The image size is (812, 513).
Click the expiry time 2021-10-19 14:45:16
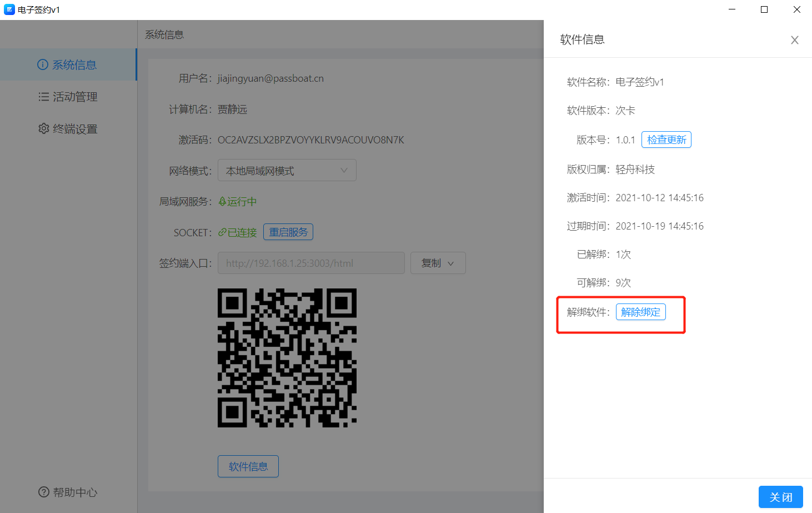tap(659, 226)
